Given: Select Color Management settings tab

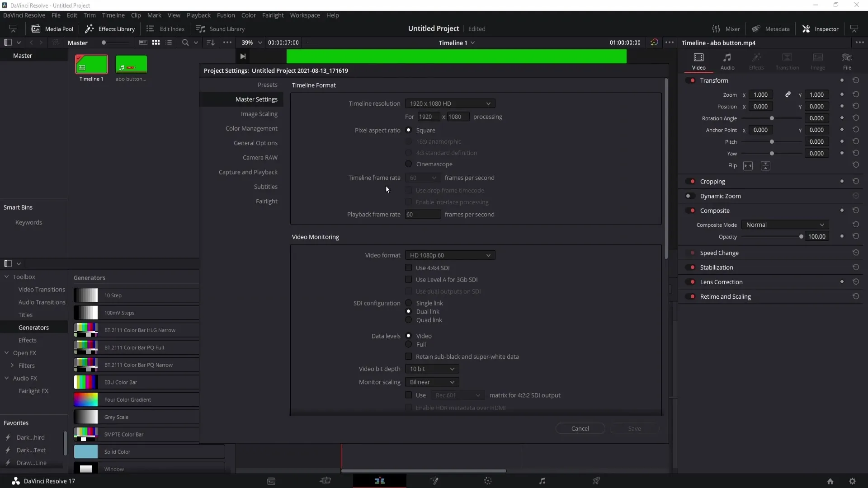Looking at the screenshot, I should (251, 128).
